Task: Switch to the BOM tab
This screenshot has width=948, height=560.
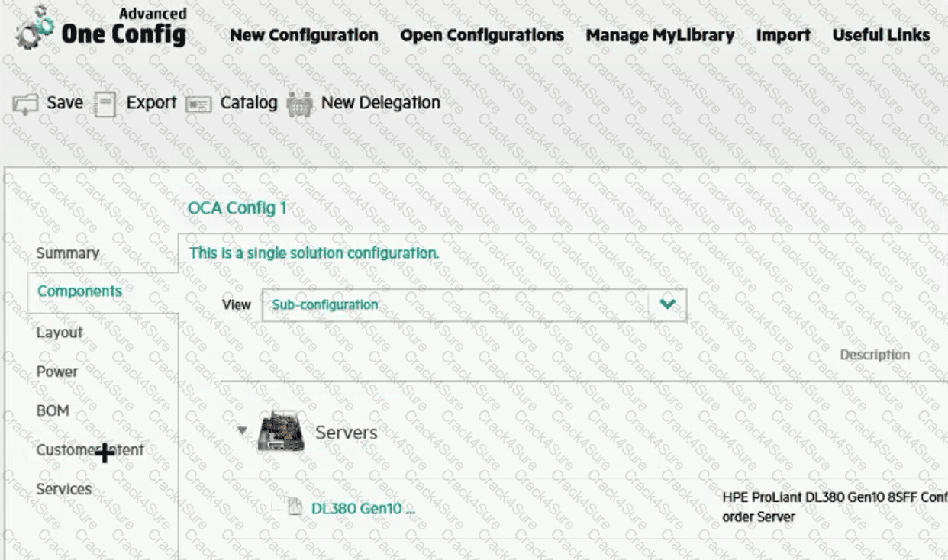Action: click(x=53, y=410)
